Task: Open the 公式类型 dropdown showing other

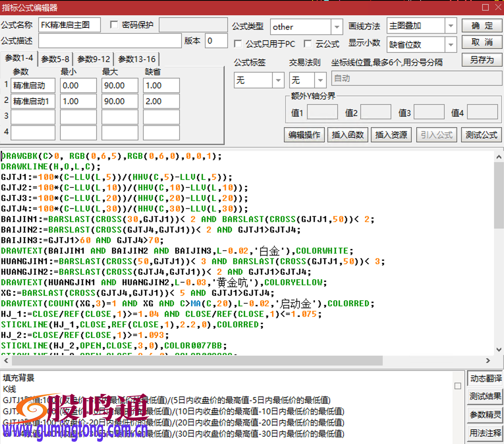Action: click(336, 27)
